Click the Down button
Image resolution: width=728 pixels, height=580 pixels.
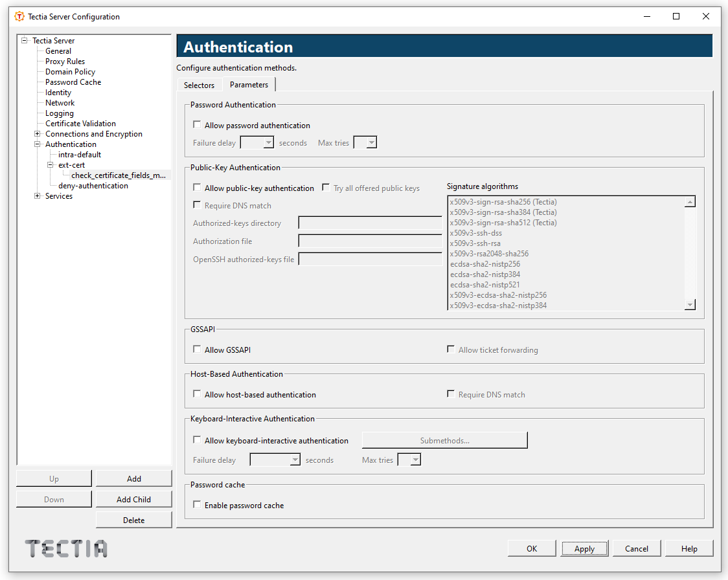click(54, 499)
